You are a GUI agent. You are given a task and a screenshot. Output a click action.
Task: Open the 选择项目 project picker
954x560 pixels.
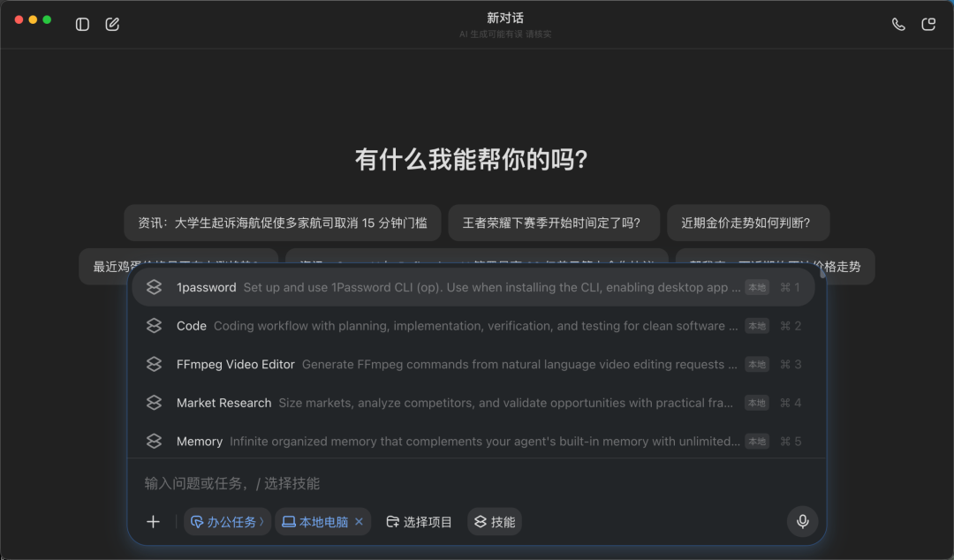click(420, 522)
